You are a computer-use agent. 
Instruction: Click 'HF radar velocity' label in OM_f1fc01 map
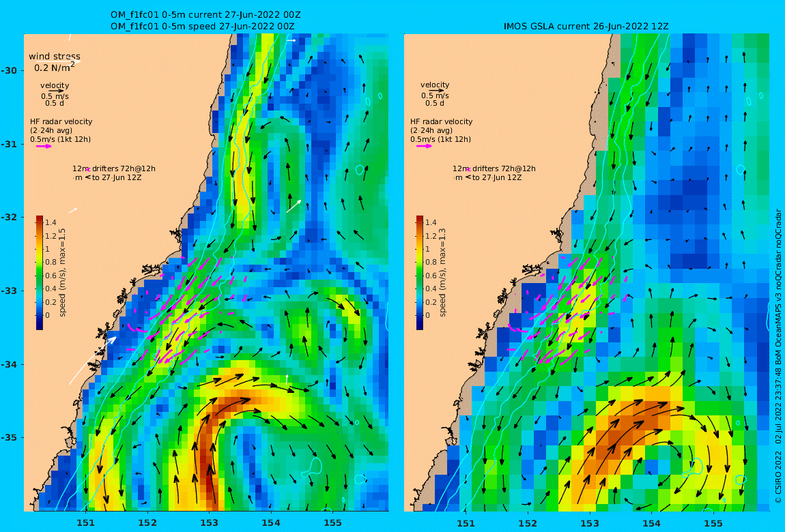click(61, 121)
